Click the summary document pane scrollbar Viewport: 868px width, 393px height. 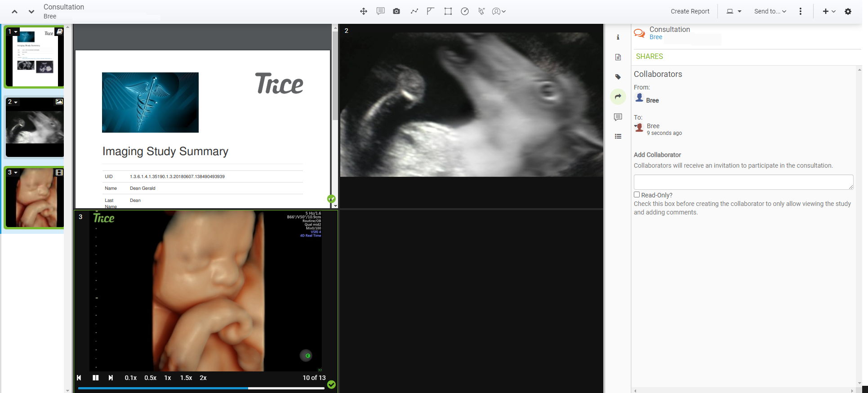pyautogui.click(x=335, y=76)
